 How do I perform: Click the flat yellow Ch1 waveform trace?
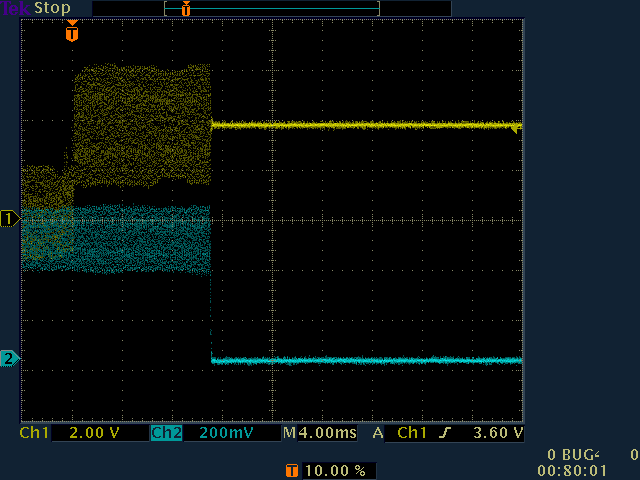coord(360,125)
